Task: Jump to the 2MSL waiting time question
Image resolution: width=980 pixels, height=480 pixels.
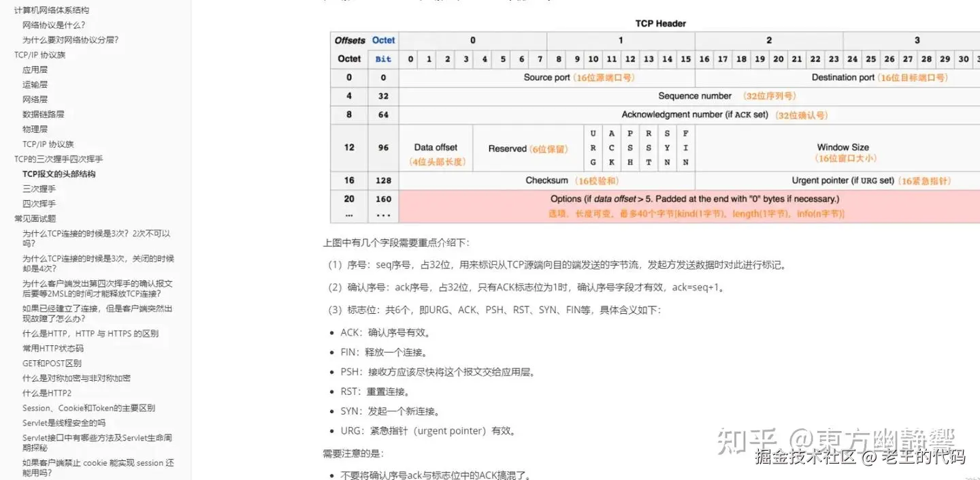Action: 97,289
